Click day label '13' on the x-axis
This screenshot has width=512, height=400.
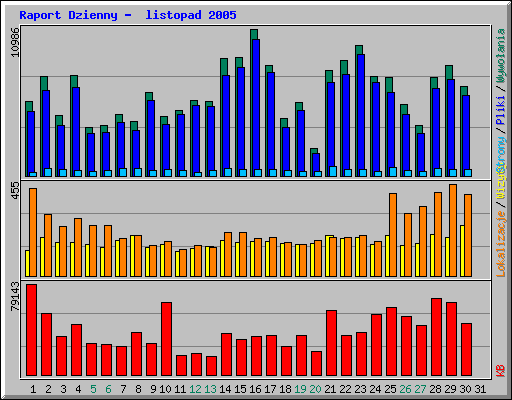tap(210, 389)
